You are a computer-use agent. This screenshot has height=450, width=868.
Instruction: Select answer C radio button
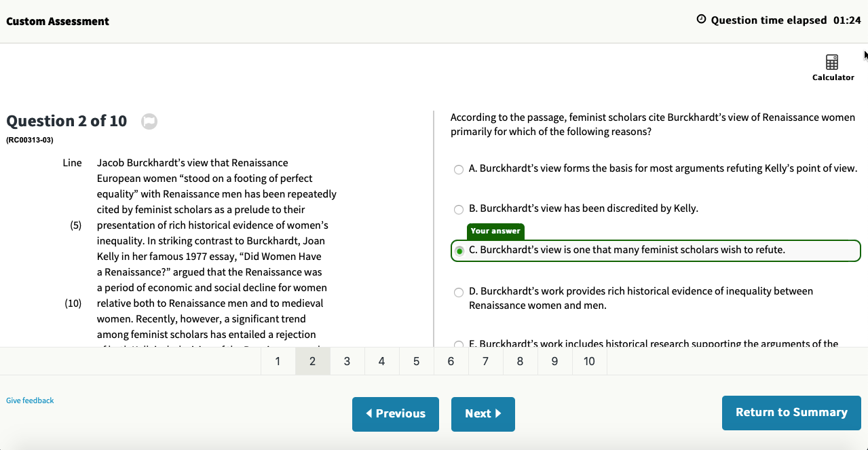[459, 250]
